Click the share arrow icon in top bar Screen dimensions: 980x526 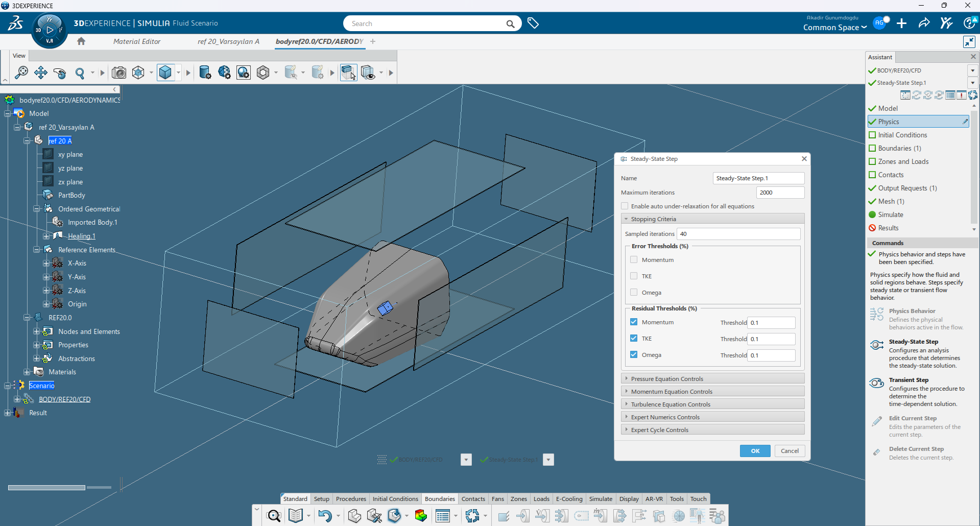point(924,23)
